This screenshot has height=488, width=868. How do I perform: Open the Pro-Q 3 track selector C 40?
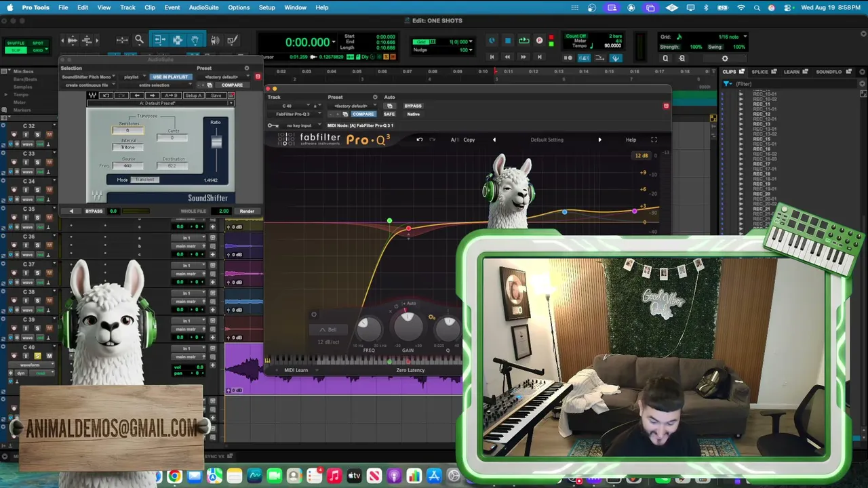(x=290, y=106)
